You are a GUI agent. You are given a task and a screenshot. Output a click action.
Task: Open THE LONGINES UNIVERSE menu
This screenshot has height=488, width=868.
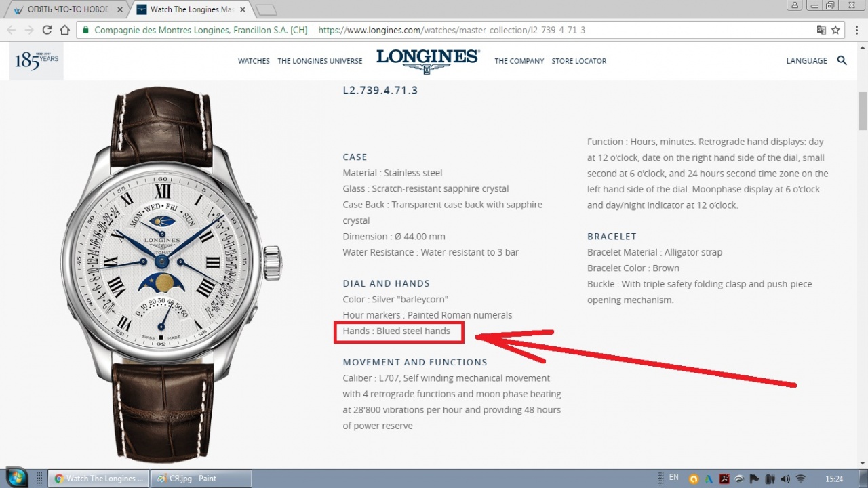coord(319,61)
